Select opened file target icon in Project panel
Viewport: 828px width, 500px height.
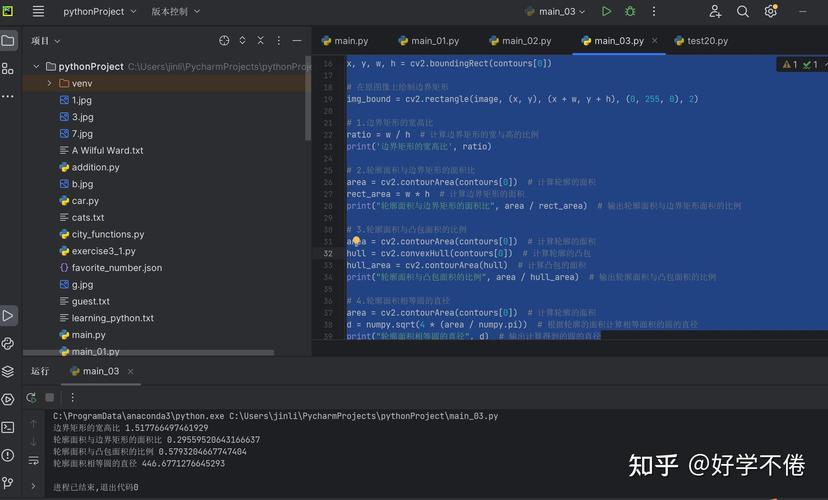(x=224, y=41)
